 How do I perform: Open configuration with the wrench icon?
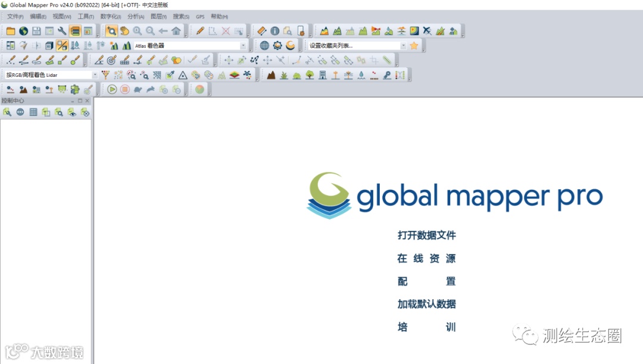tap(62, 31)
